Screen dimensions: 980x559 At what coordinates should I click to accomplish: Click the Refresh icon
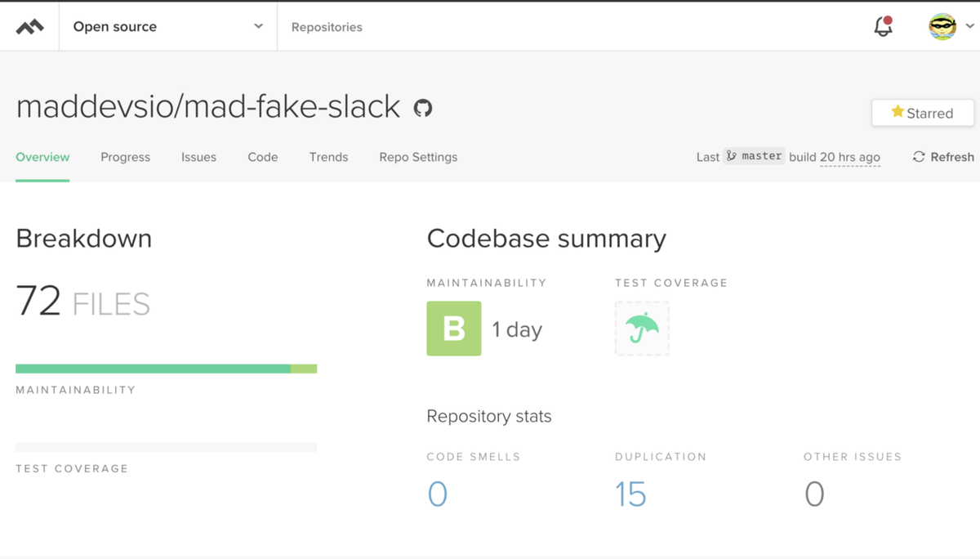(x=919, y=157)
